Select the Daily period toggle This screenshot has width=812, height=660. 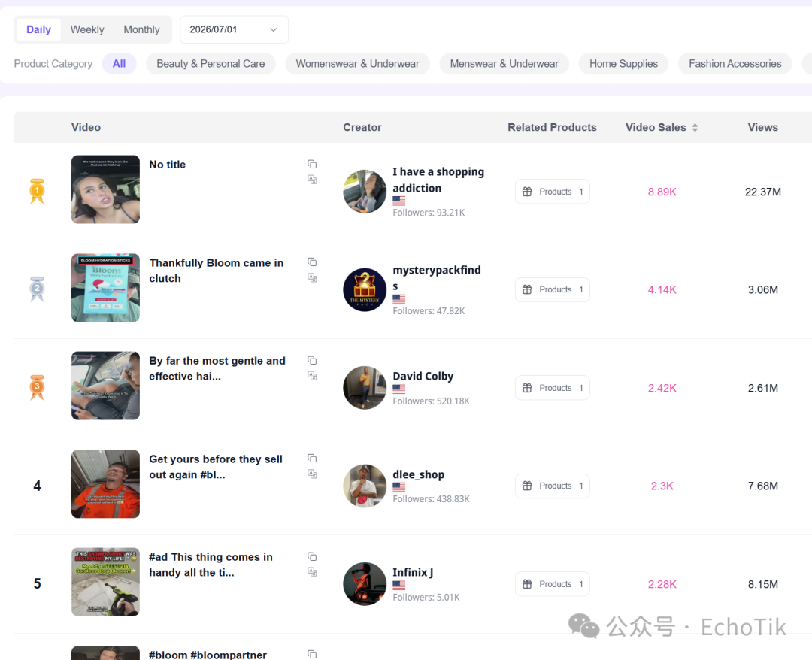(x=38, y=29)
